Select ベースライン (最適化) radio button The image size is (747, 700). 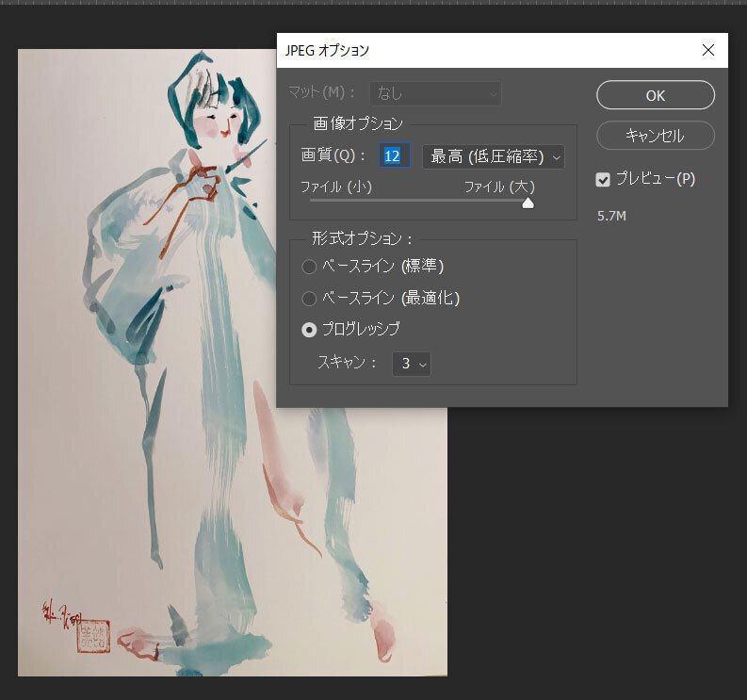tap(309, 299)
